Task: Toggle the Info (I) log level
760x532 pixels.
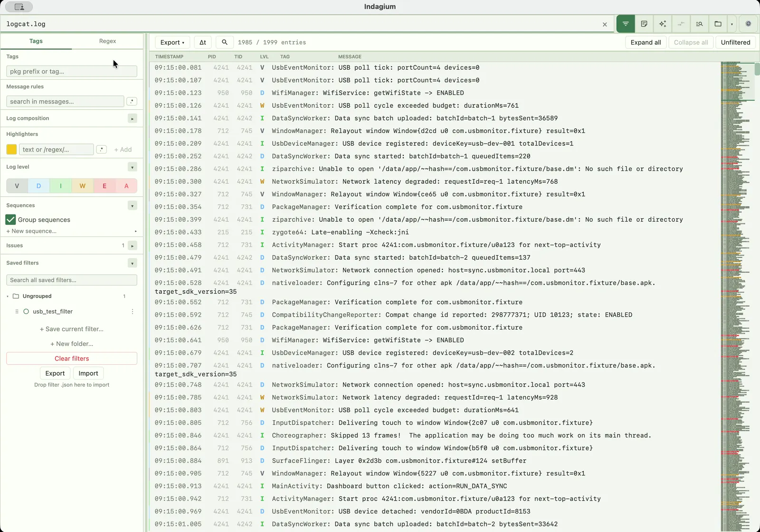Action: [x=61, y=186]
